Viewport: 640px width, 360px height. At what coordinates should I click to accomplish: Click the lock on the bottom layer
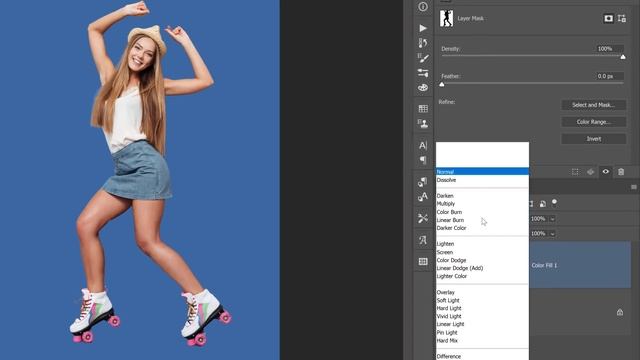click(x=620, y=312)
